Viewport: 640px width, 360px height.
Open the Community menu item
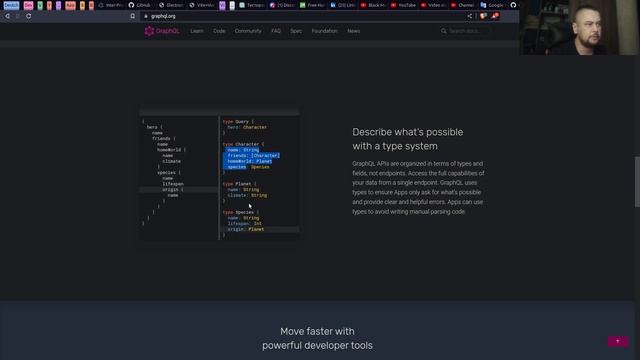[248, 31]
